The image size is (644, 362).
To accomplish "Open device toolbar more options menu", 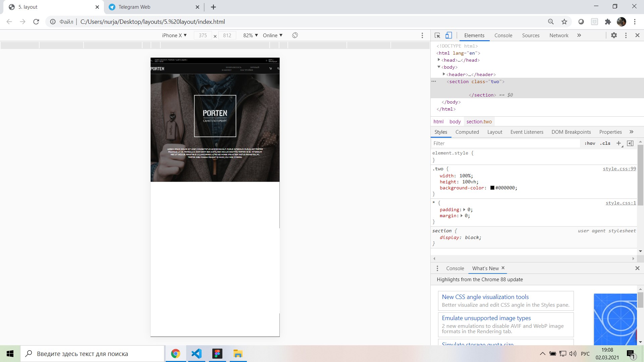I will [422, 36].
